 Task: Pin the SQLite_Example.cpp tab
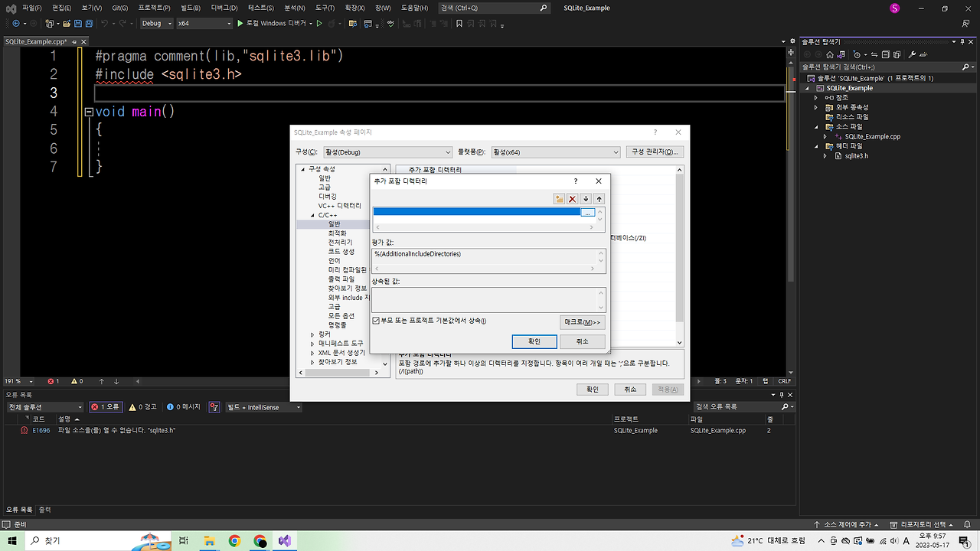[75, 42]
